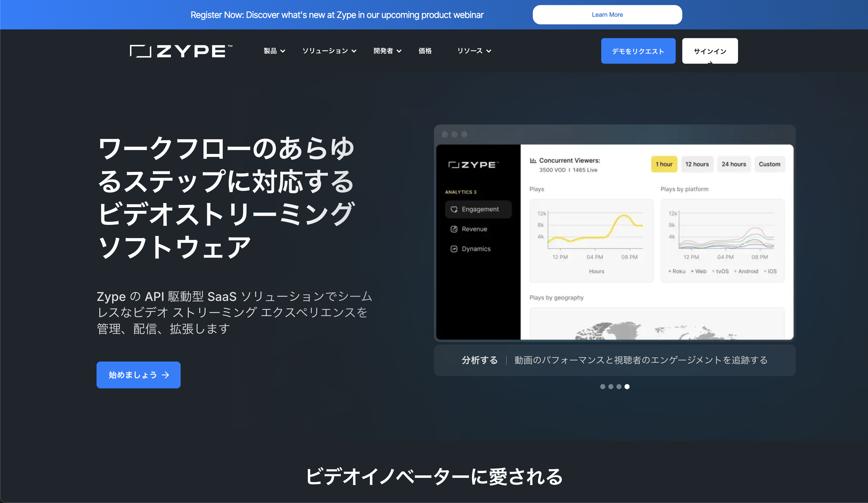Click the Web legend entry
This screenshot has height=503, width=868.
pyautogui.click(x=699, y=271)
